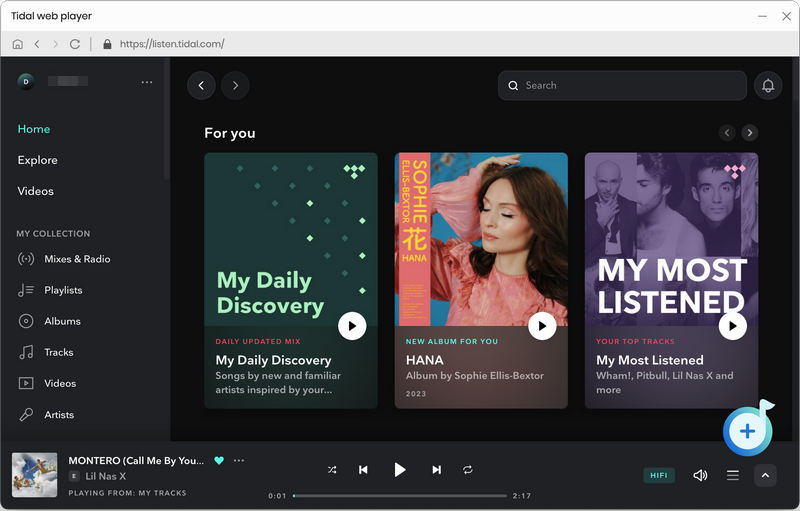Click the search magnifier icon

coord(513,86)
